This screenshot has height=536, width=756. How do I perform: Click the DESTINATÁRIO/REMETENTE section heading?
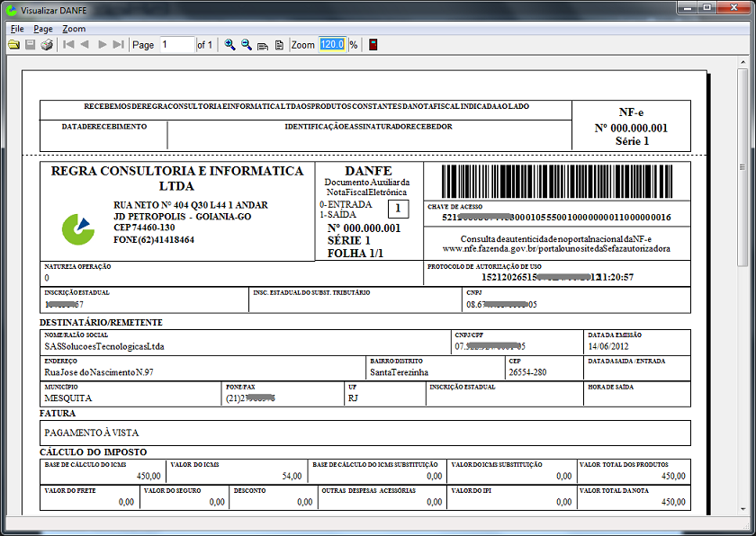[x=101, y=323]
